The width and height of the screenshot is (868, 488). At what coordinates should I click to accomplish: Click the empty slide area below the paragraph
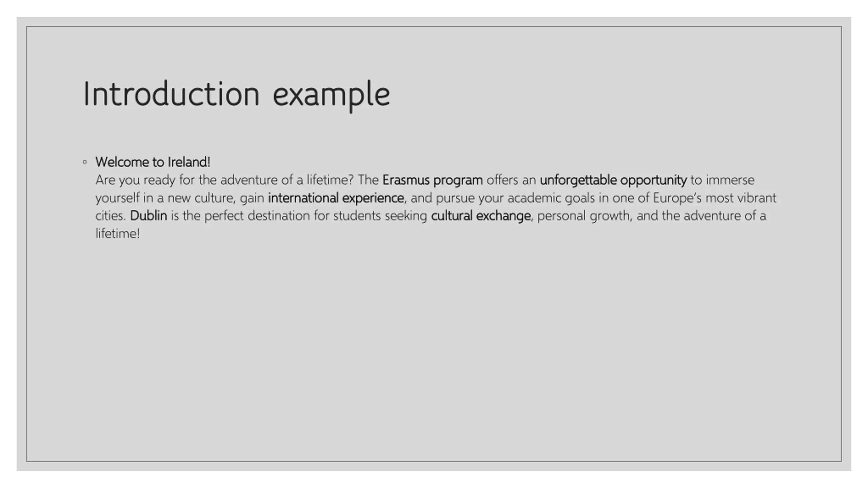coord(434,339)
